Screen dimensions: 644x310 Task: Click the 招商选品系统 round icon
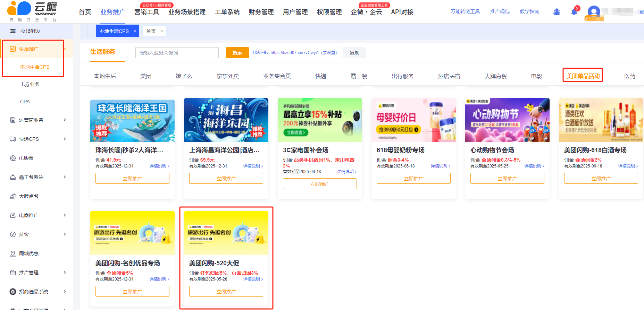13,292
